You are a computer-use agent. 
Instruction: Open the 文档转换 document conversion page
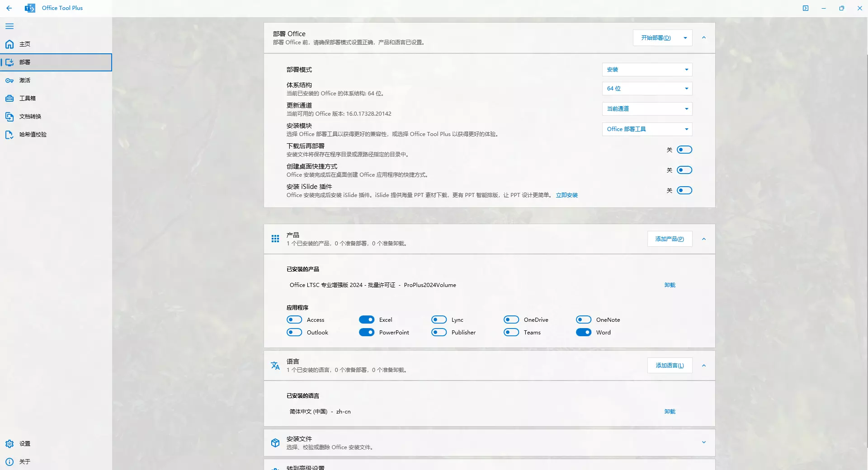coord(30,117)
